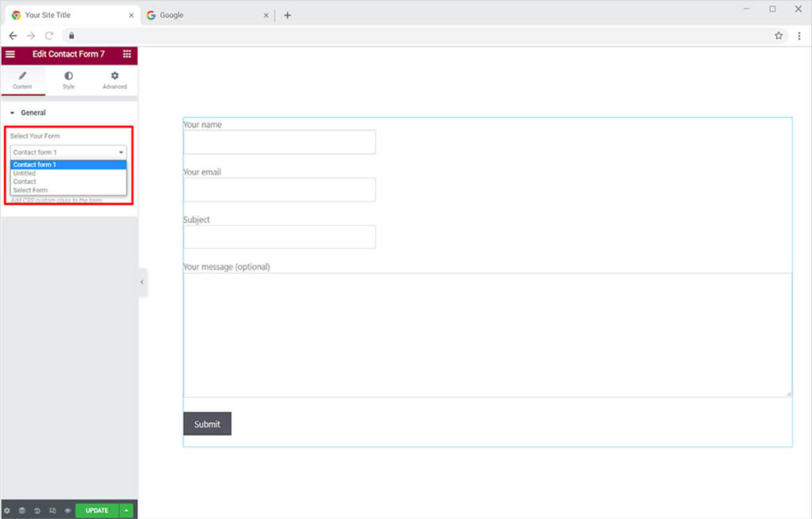Reload the page with the refresh icon
The image size is (812, 519).
coord(49,36)
